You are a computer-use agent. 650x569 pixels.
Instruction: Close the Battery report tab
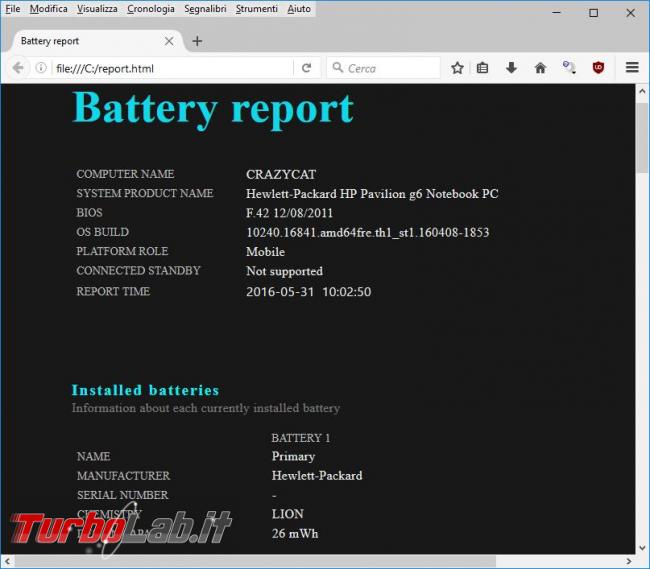click(169, 41)
